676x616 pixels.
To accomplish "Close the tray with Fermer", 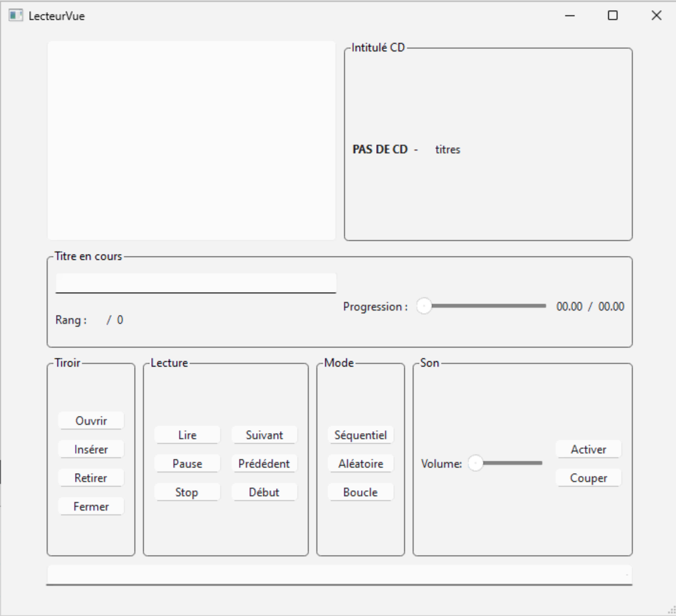I will 91,506.
